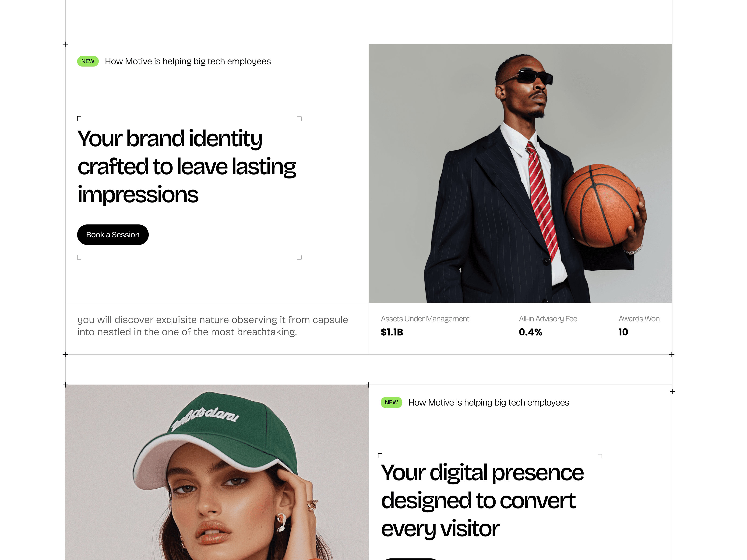This screenshot has width=747, height=560.
Task: Click the Book a Session button
Action: [x=113, y=234]
